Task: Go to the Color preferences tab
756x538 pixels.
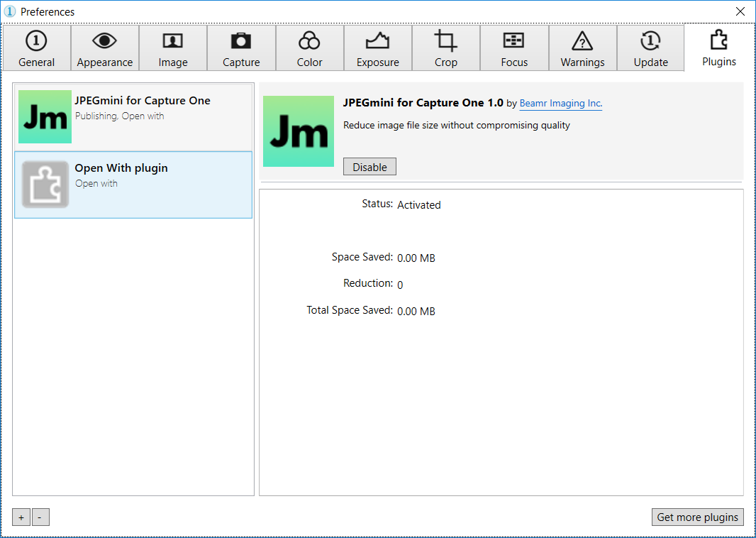Action: tap(309, 48)
